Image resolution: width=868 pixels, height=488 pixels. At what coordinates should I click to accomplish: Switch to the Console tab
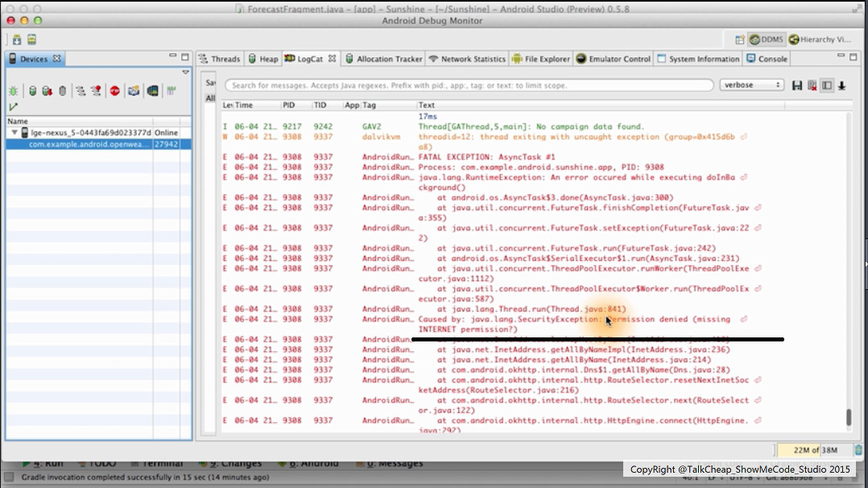[767, 59]
